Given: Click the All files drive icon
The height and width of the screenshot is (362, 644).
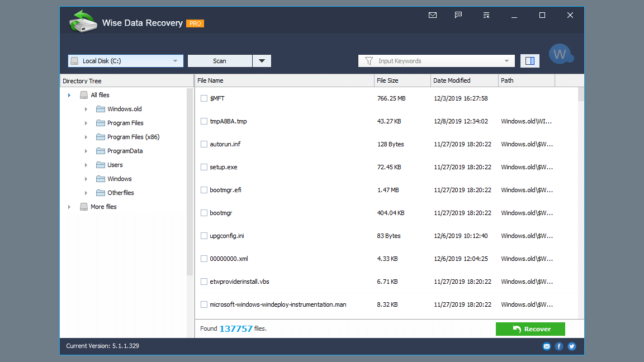Looking at the screenshot, I should [x=84, y=95].
